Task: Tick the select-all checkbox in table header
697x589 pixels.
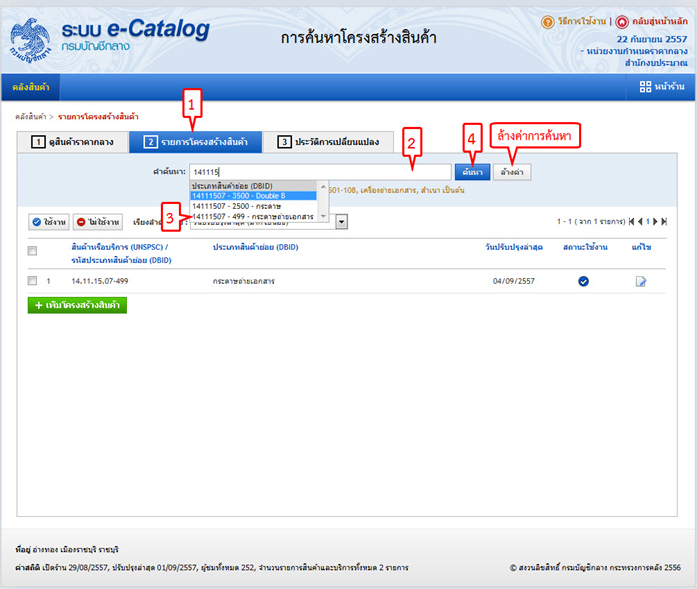Action: tap(32, 251)
